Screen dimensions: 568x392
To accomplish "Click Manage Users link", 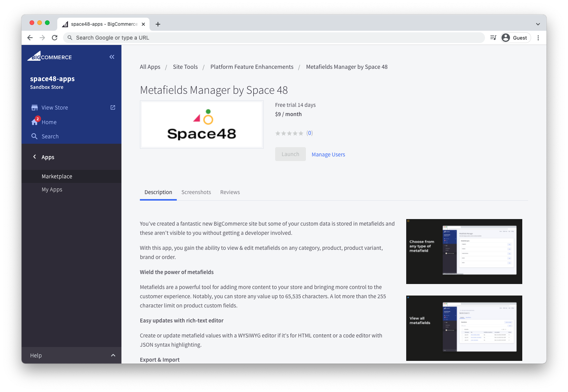I will pos(328,154).
